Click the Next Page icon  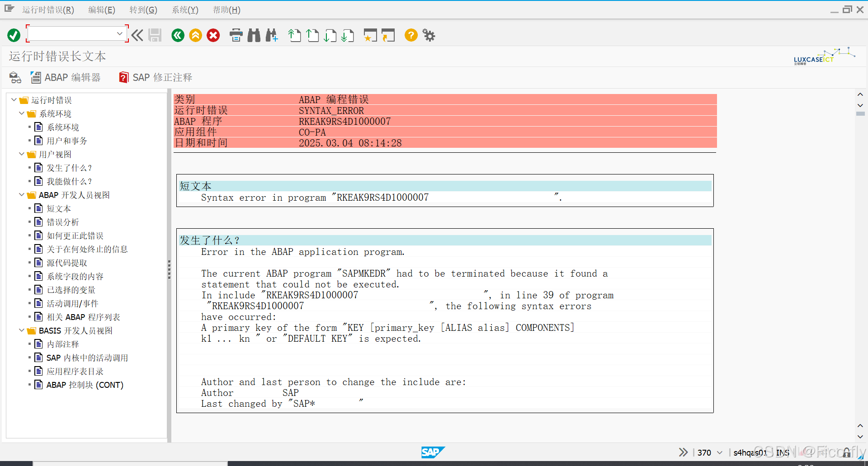coord(330,35)
